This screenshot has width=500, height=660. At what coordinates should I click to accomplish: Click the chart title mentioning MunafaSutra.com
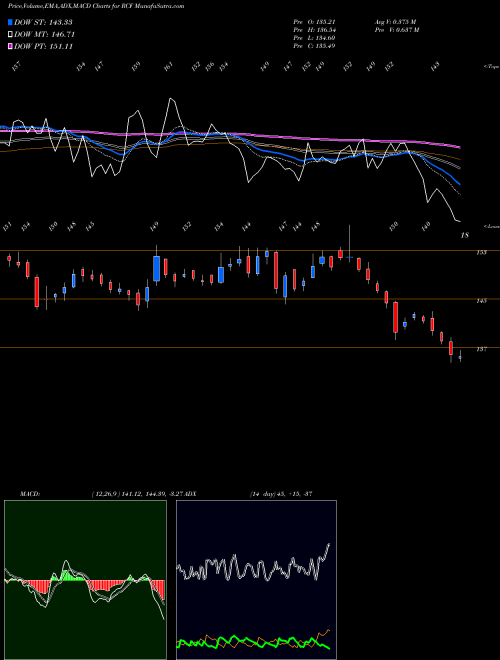(x=96, y=6)
